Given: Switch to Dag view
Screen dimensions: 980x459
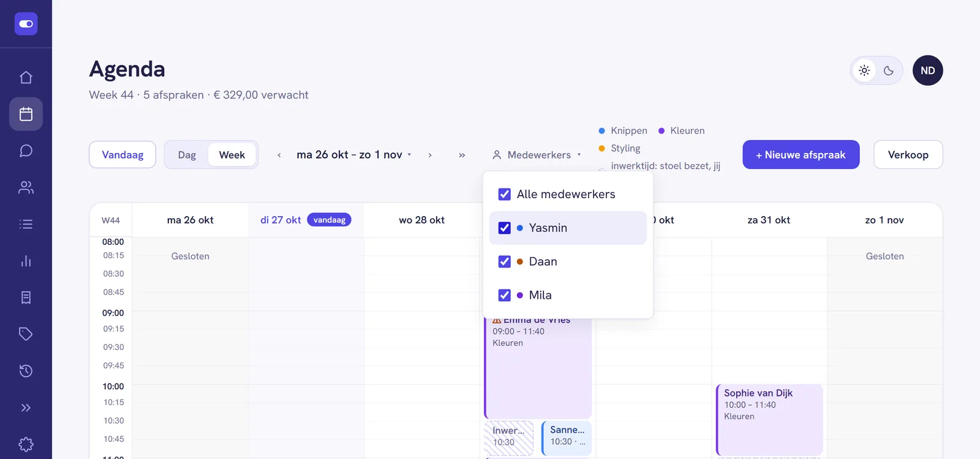Looking at the screenshot, I should click(187, 155).
